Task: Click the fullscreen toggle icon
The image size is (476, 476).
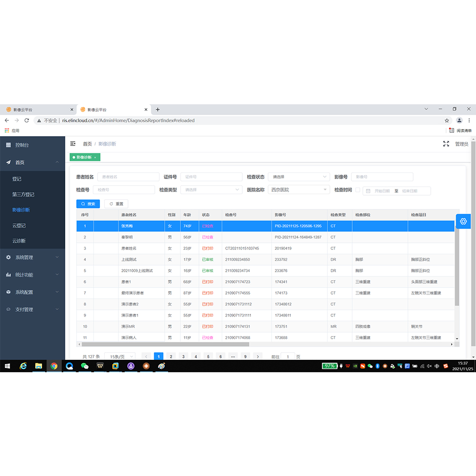Action: pos(446,144)
